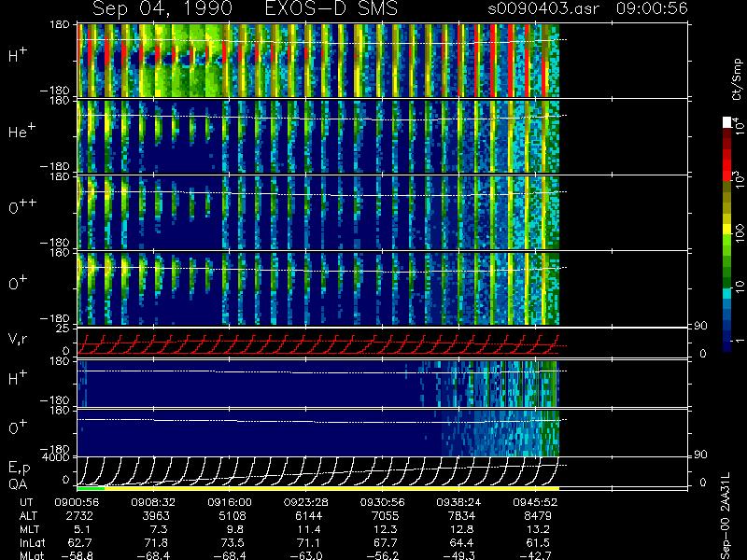Select UT time '0945:52'

pos(535,502)
